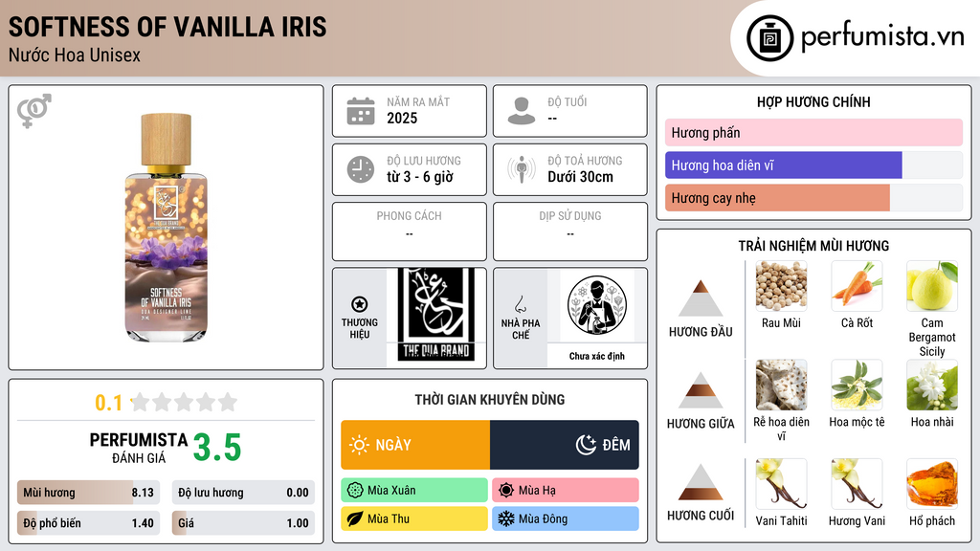Click the Hương hoa diên vĩ accord bar
This screenshot has height=551, width=980.
813,165
